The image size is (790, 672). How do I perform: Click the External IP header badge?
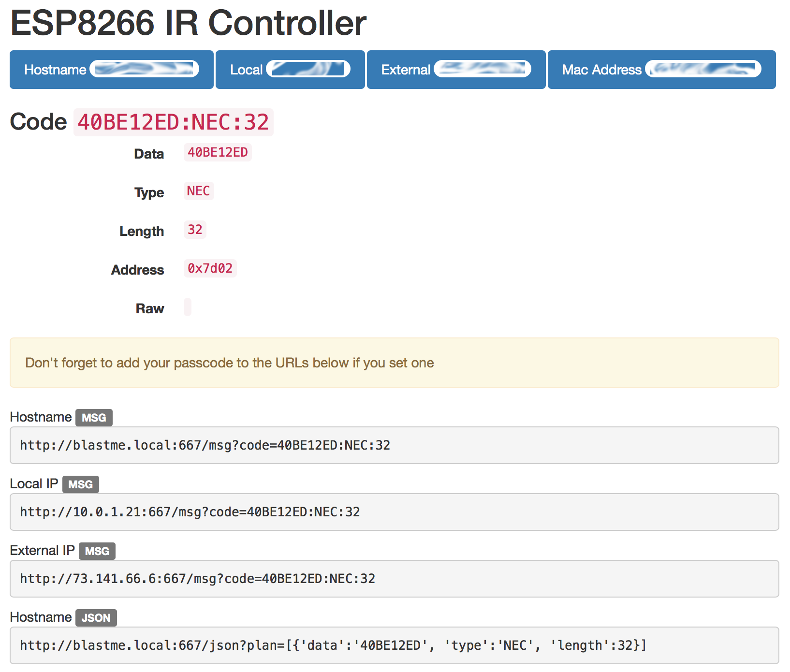(455, 69)
